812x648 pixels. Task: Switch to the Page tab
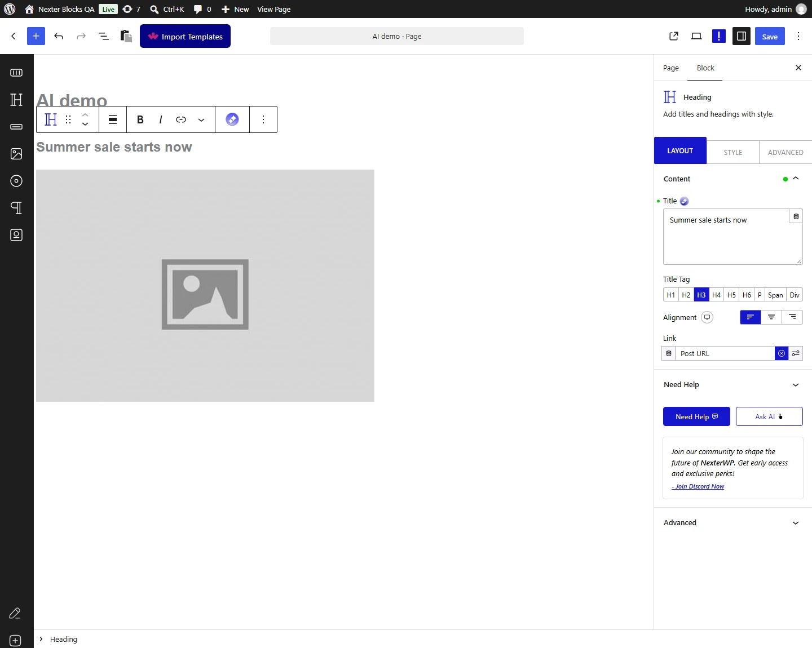[671, 68]
